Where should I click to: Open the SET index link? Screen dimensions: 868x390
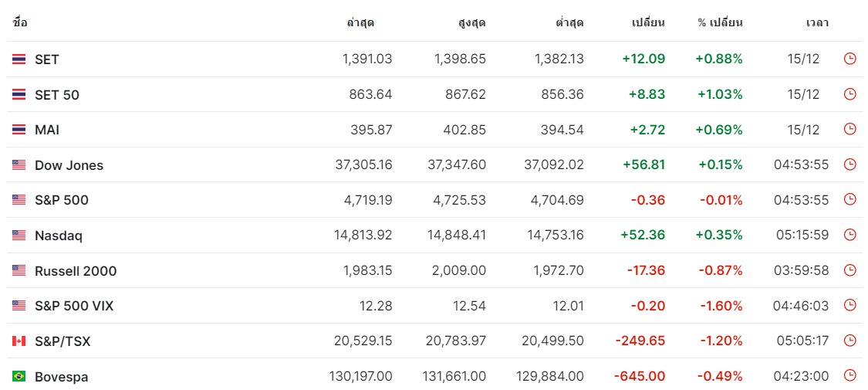point(46,59)
